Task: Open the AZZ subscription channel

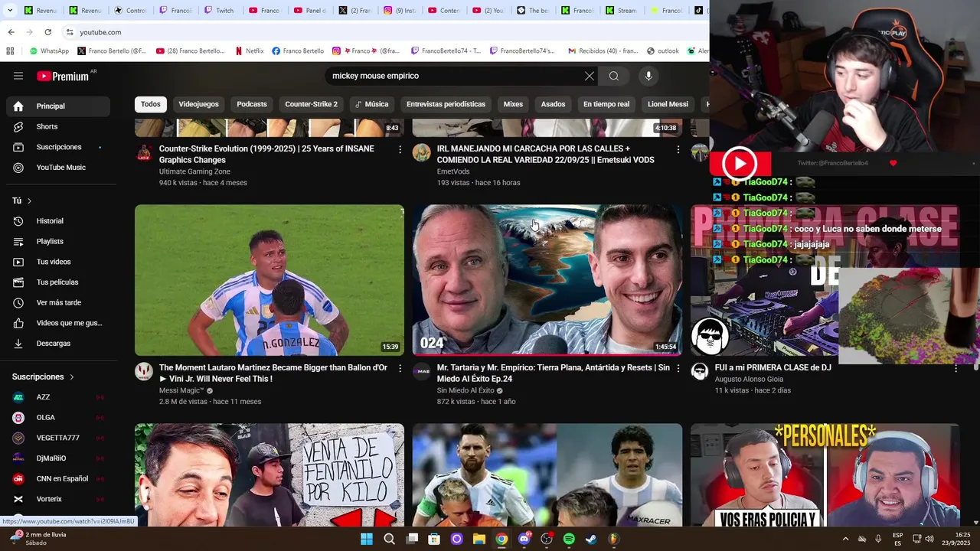Action: coord(58,397)
